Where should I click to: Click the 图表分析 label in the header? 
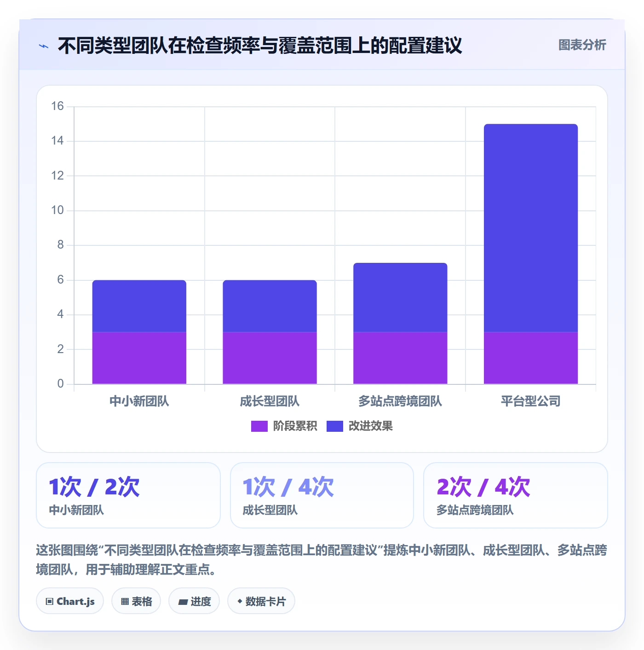[x=582, y=45]
